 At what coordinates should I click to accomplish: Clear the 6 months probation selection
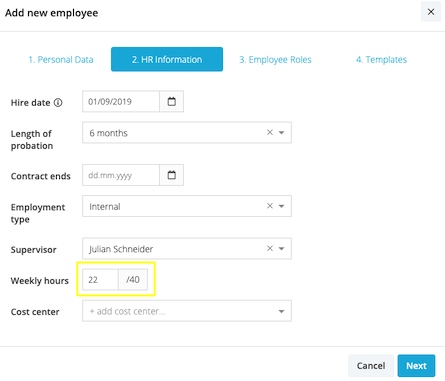point(270,132)
